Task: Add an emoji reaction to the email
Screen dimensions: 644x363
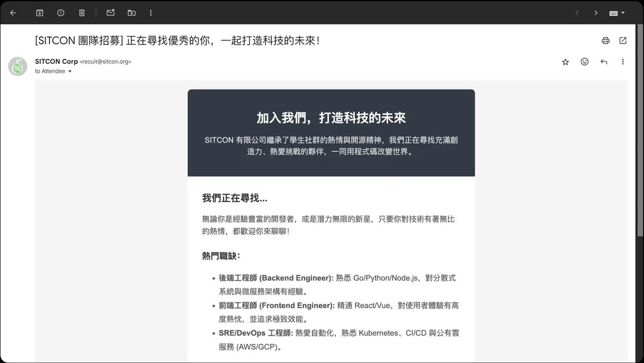Action: [584, 61]
